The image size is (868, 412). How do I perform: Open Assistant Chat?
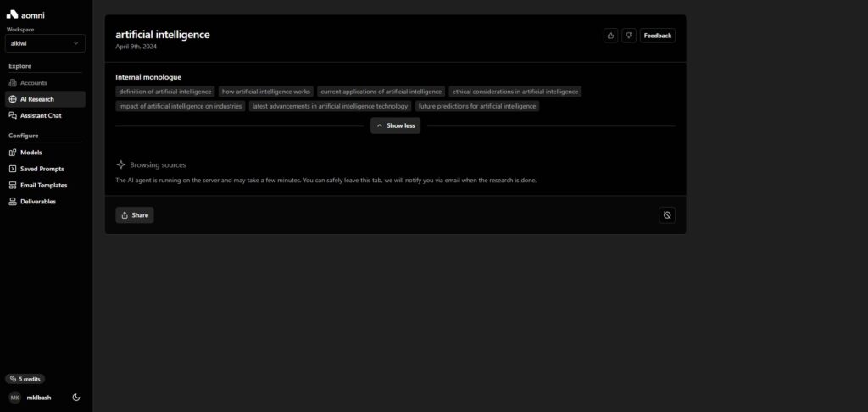(40, 115)
